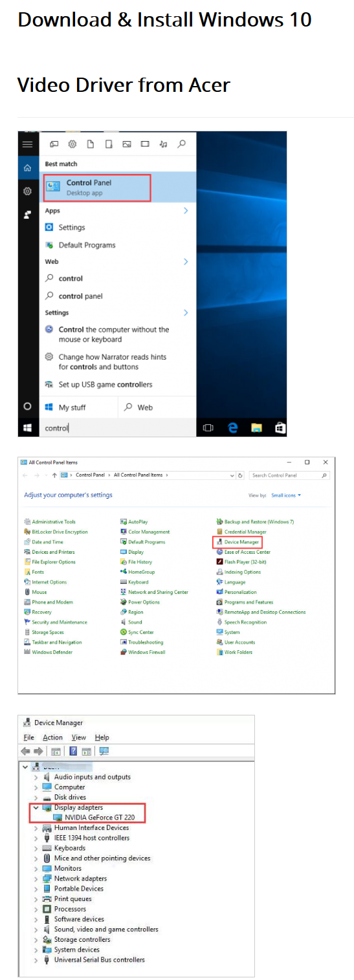Click the up arrow in Control Panel navigation
Image resolution: width=354 pixels, height=980 pixels.
[54, 475]
